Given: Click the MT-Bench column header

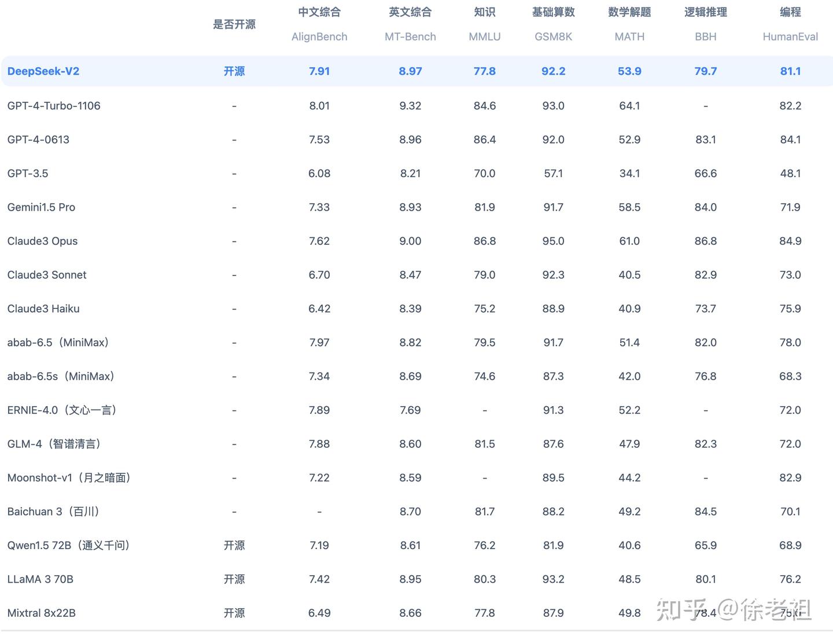Looking at the screenshot, I should [x=410, y=36].
